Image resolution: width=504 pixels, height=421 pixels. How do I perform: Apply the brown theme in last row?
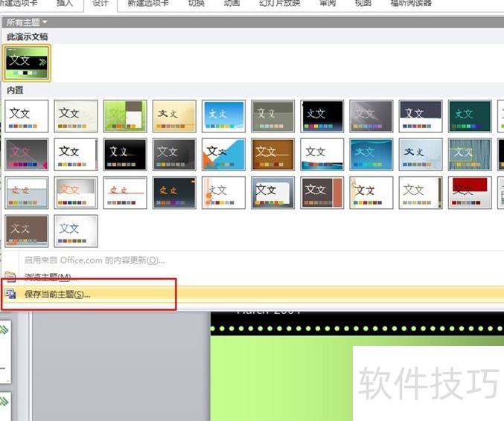(27, 231)
